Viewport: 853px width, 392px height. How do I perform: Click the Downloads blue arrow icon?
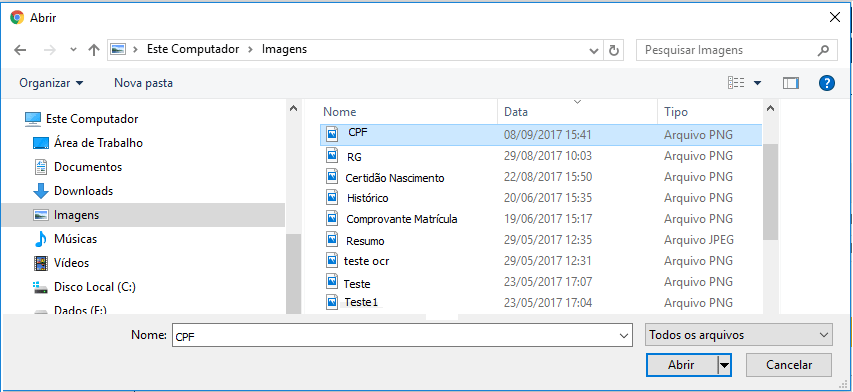click(x=41, y=191)
